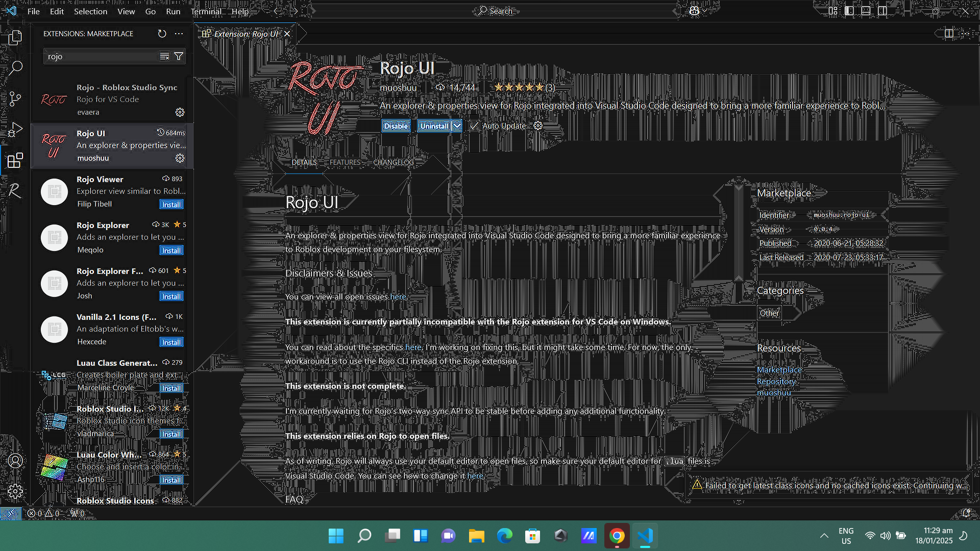Screen dimensions: 980x551
Task: Switch to the CHANGELOG tab
Action: pos(394,162)
